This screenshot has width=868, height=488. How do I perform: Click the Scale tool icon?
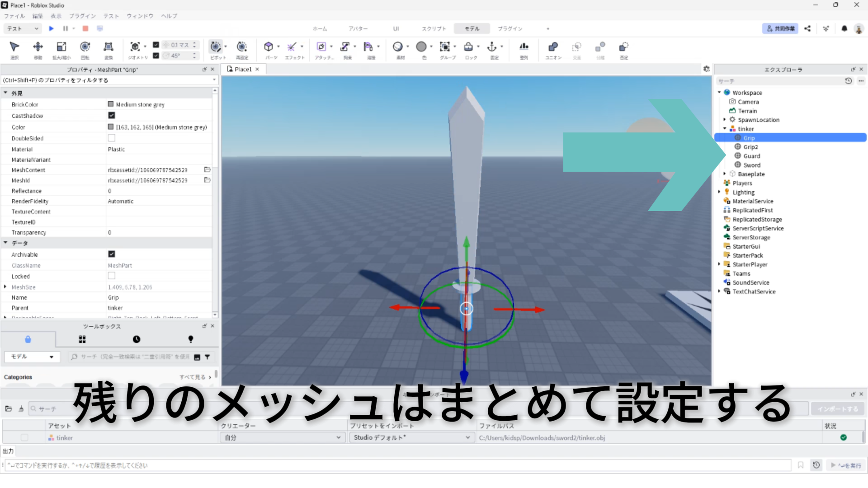pos(61,47)
